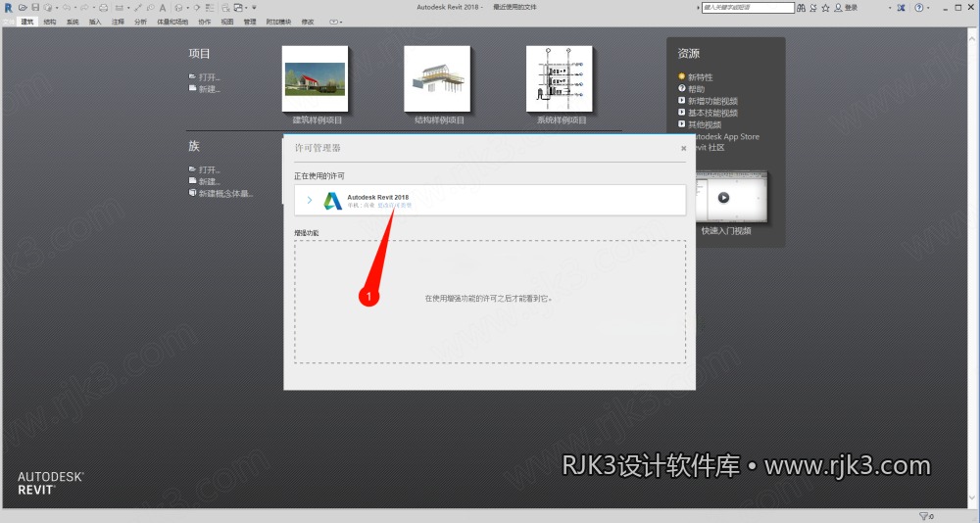Click the Default 3D View icon
The height and width of the screenshot is (523, 980).
[x=178, y=8]
